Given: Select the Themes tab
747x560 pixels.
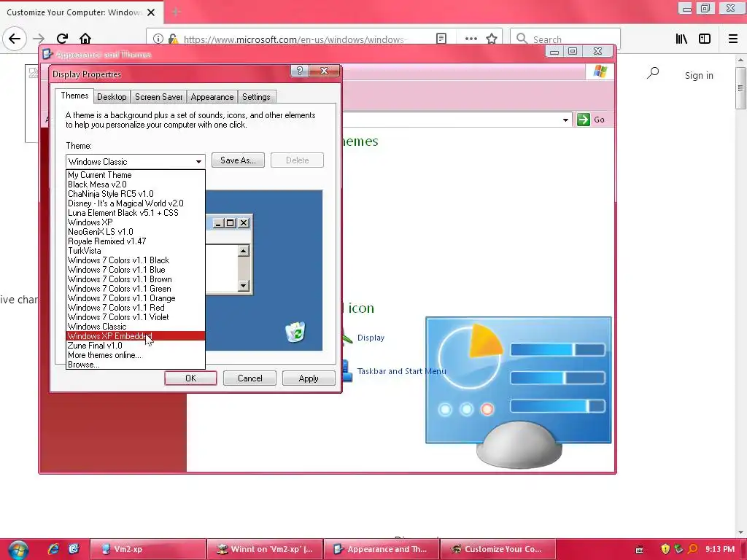Looking at the screenshot, I should pyautogui.click(x=74, y=96).
